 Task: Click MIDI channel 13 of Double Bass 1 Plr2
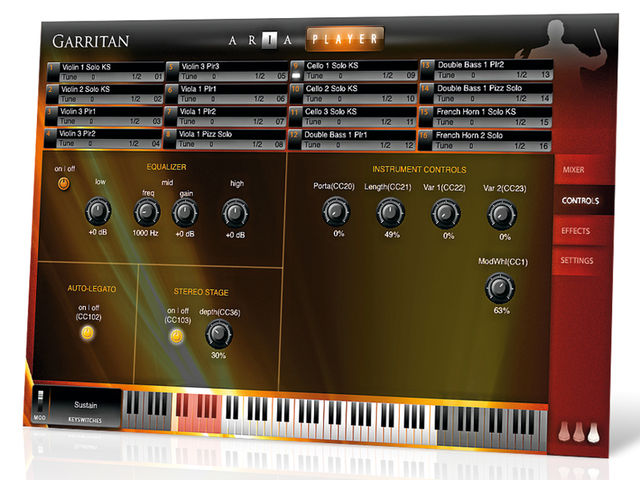(x=545, y=75)
